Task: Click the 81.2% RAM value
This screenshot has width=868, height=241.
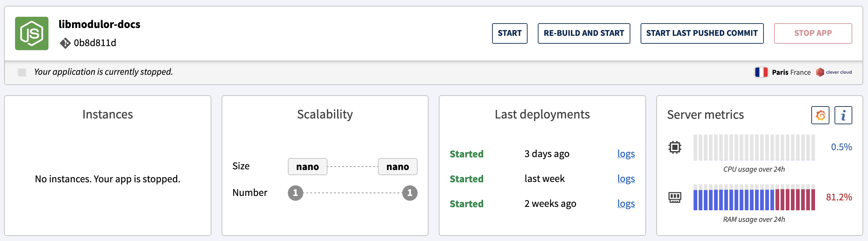Action: tap(839, 197)
